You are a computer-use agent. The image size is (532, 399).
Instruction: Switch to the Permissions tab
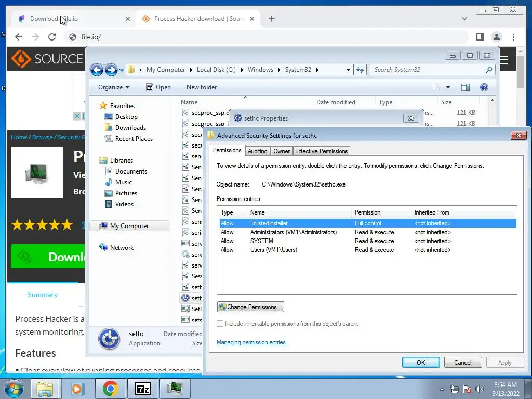[227, 150]
